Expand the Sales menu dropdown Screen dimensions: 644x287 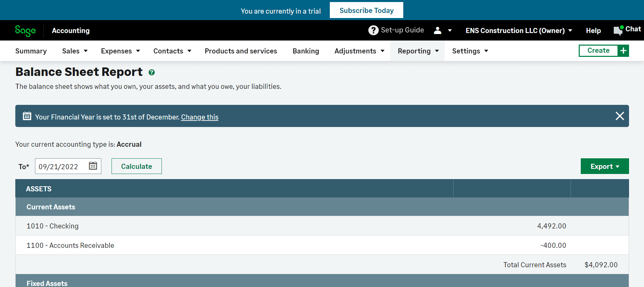coord(86,51)
